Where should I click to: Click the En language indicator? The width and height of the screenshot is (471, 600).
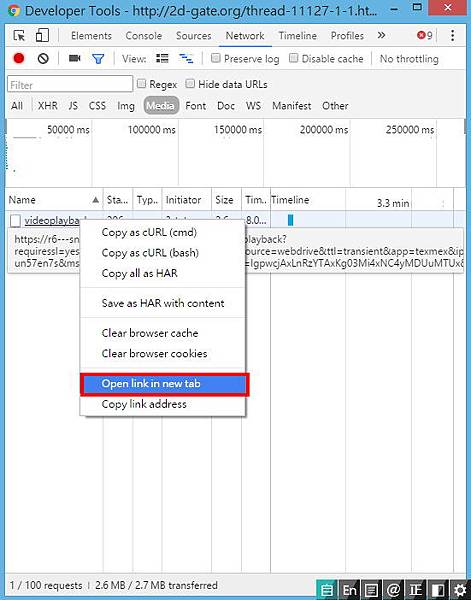pos(349,590)
